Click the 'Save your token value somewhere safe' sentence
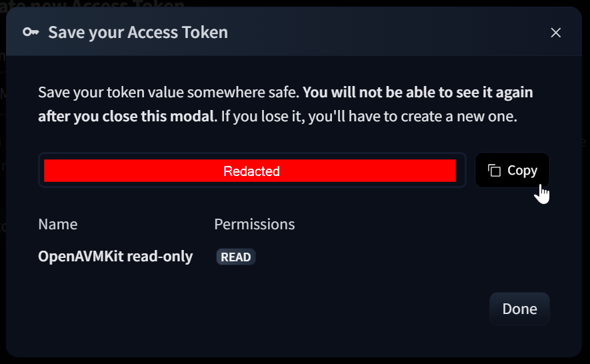 tap(169, 92)
